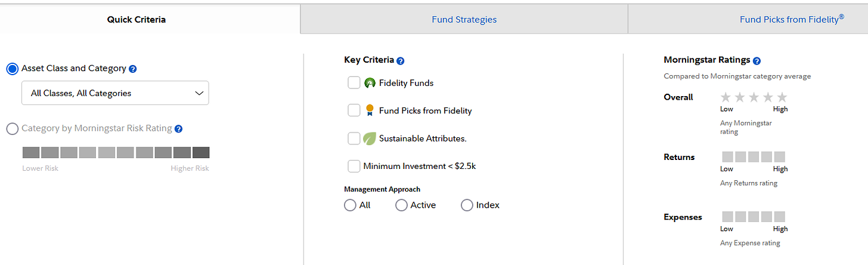This screenshot has width=868, height=265.
Task: Open the Fund Picks from Fidelity tab
Action: pos(748,19)
